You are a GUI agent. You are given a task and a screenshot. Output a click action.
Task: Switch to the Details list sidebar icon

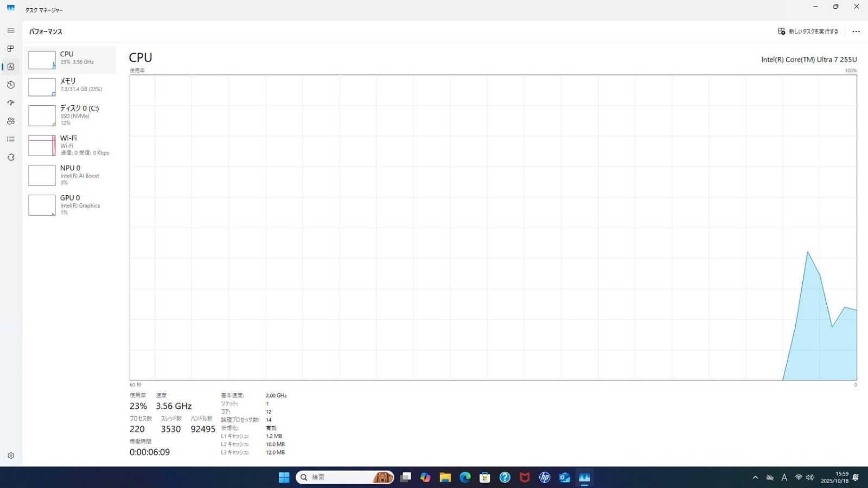coord(10,139)
